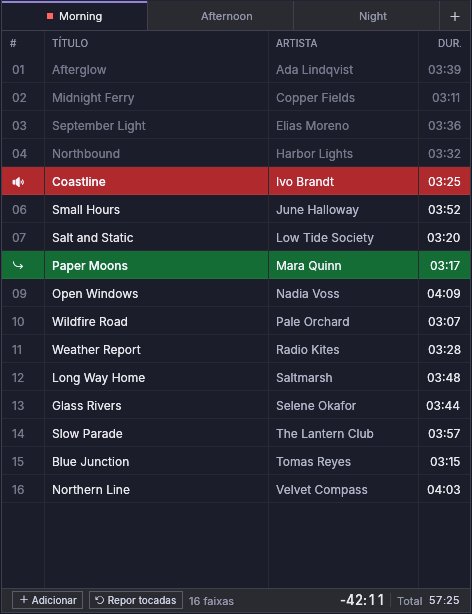Click artist Low Tide Society

[325, 238]
